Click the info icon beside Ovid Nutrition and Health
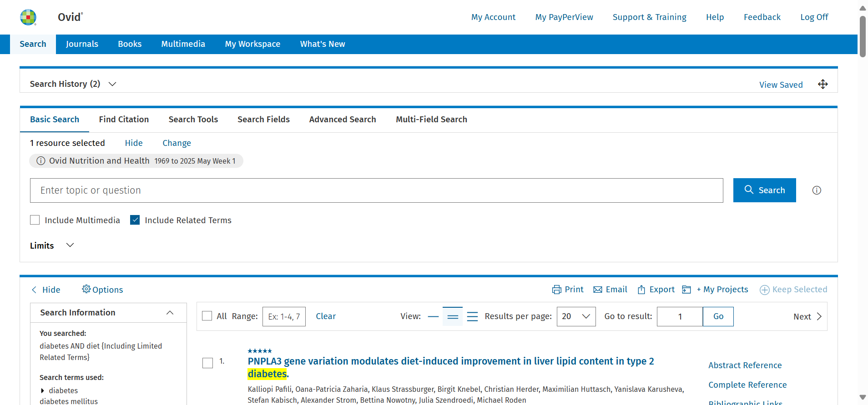Screen dimensions: 868x405 (41, 161)
